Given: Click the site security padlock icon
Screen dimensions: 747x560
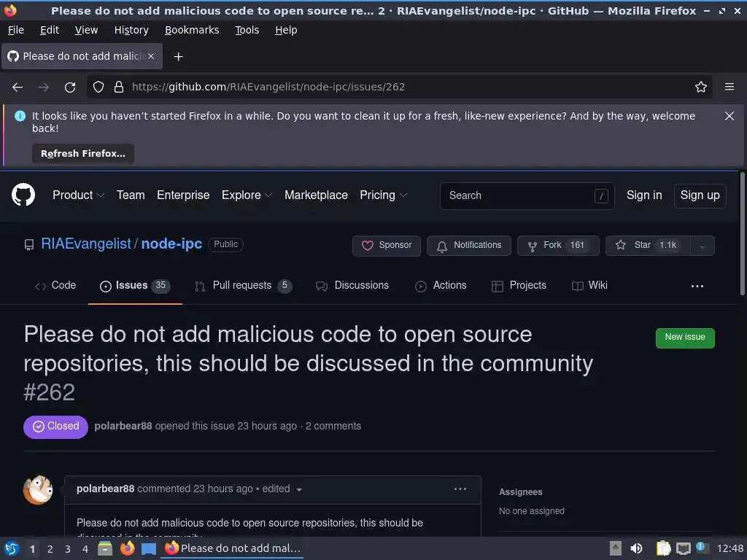Looking at the screenshot, I should [x=119, y=87].
